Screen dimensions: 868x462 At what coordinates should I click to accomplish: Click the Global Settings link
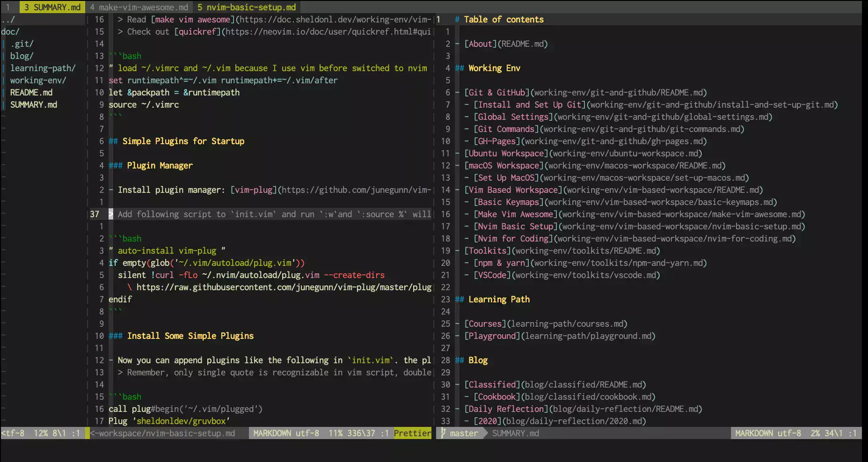(x=513, y=117)
